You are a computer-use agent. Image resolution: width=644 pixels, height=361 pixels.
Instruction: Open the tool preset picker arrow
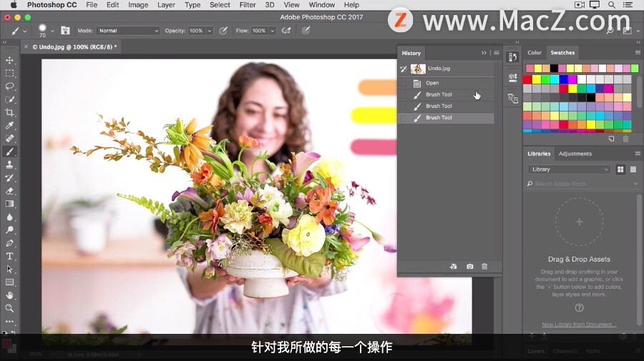24,31
